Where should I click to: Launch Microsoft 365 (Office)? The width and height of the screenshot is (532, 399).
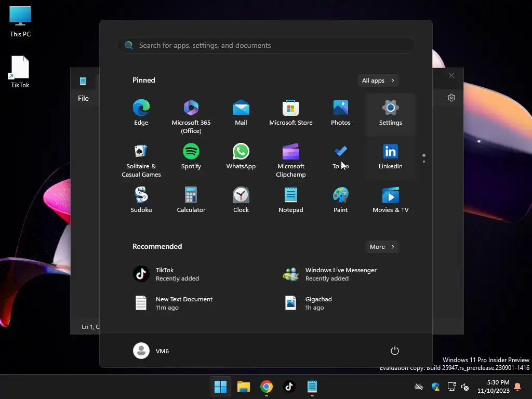pyautogui.click(x=191, y=115)
